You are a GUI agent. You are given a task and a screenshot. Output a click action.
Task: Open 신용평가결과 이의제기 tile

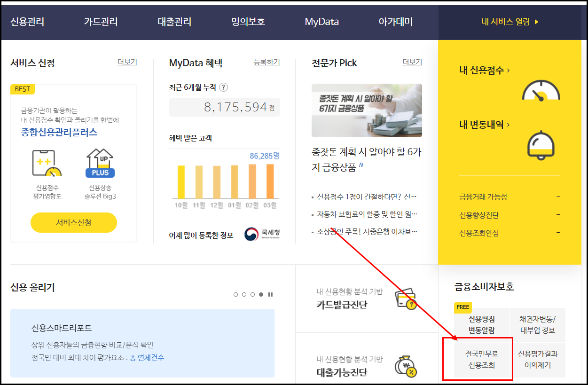[538, 360]
